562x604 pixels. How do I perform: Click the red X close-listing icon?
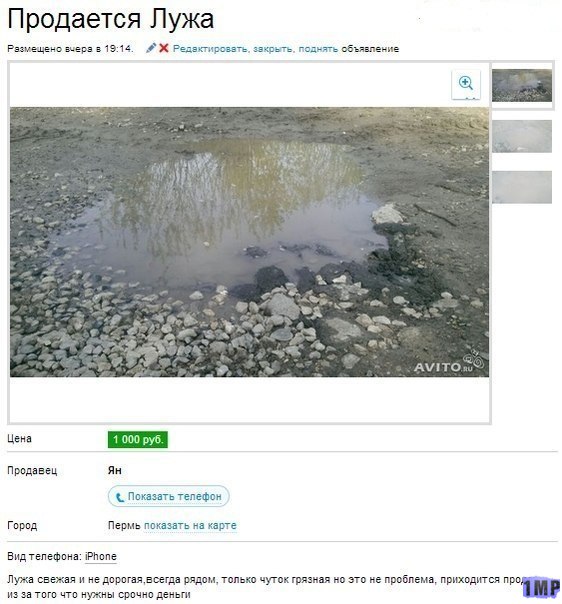tap(164, 48)
